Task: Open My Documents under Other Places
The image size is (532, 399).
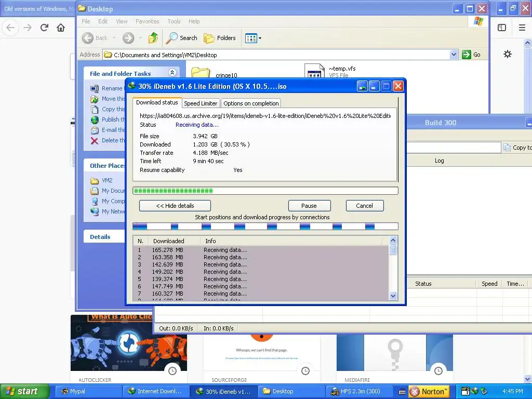Action: tap(108, 191)
